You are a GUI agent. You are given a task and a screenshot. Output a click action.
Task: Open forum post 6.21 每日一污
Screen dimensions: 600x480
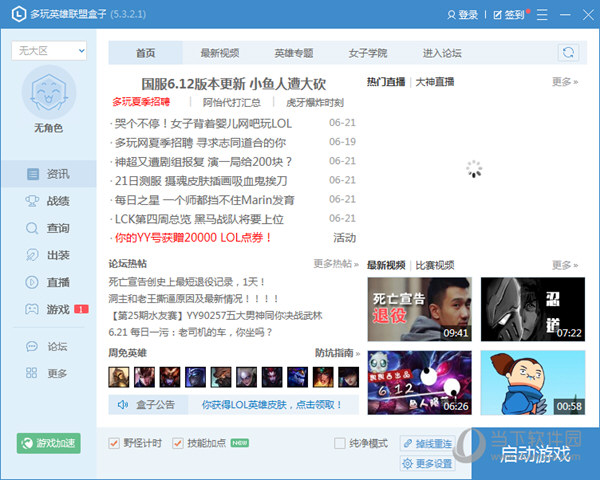pos(190,332)
